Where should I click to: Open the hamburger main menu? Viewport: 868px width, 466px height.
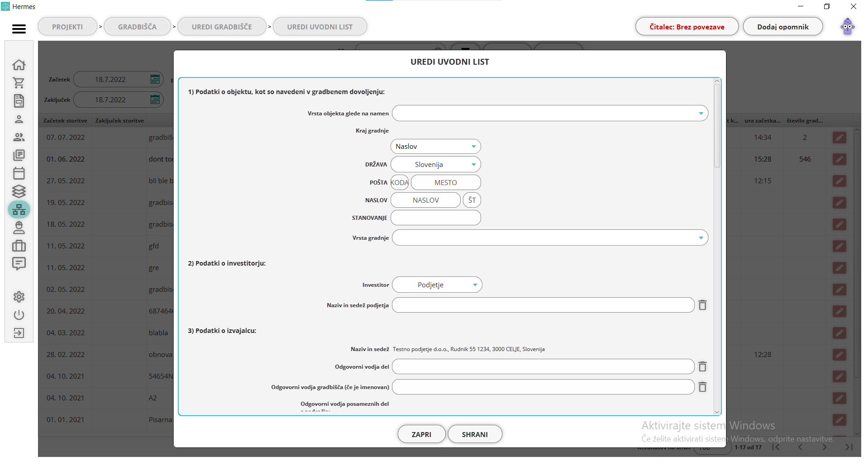pos(19,29)
